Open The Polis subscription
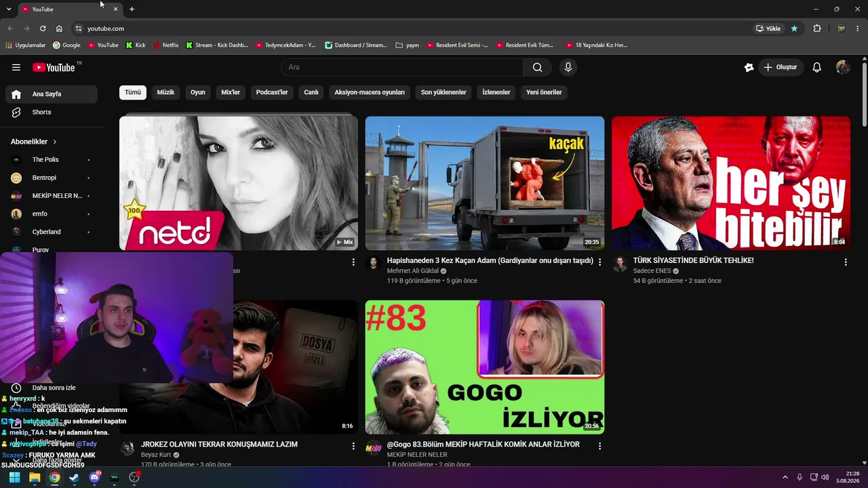868x488 pixels. tap(52, 159)
